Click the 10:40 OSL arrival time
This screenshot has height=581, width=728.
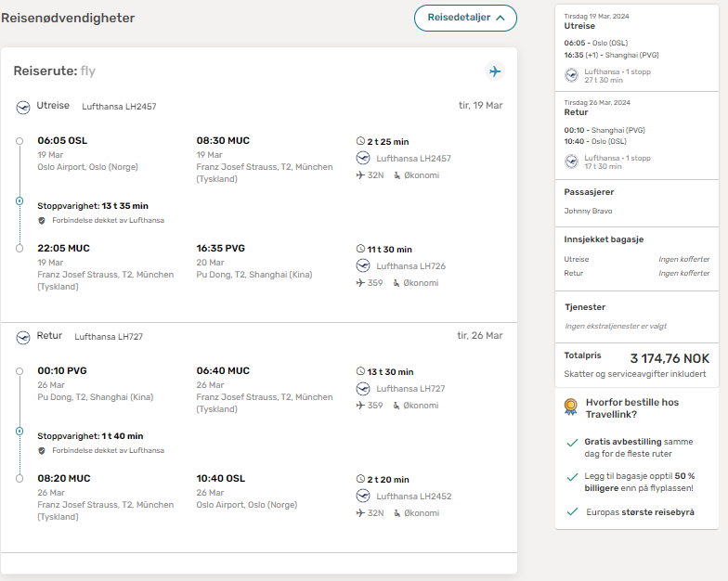point(221,479)
